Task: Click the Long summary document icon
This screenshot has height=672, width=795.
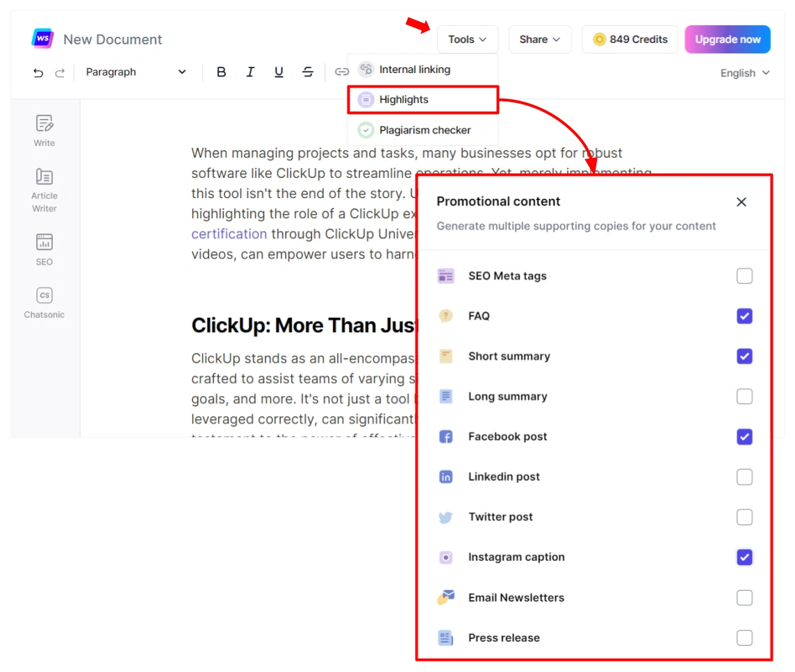Action: [x=445, y=396]
